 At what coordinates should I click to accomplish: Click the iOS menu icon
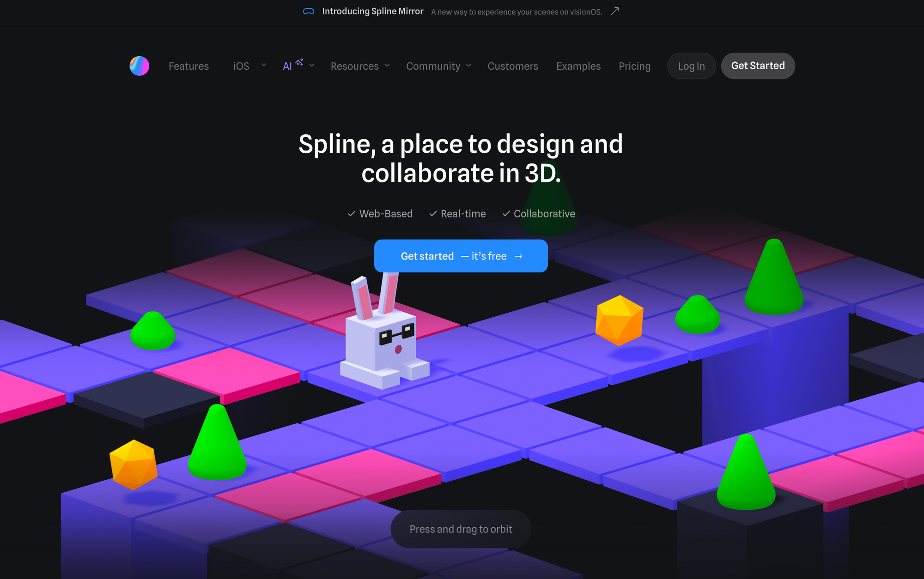[263, 66]
